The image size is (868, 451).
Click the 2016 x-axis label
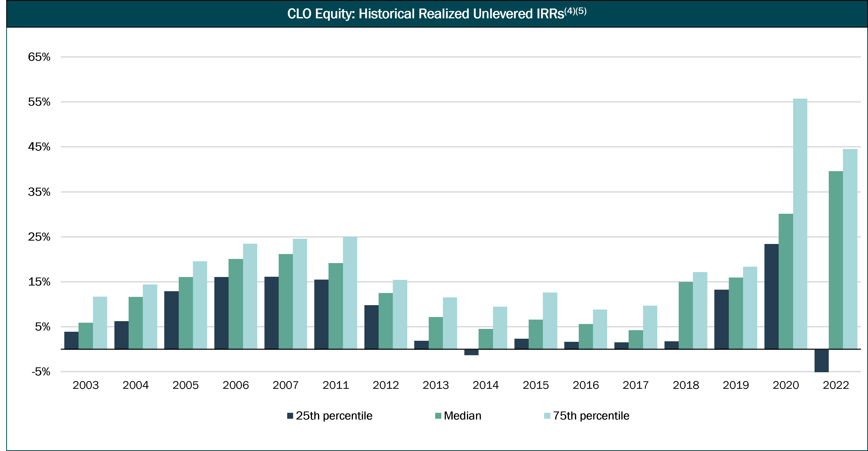[586, 385]
